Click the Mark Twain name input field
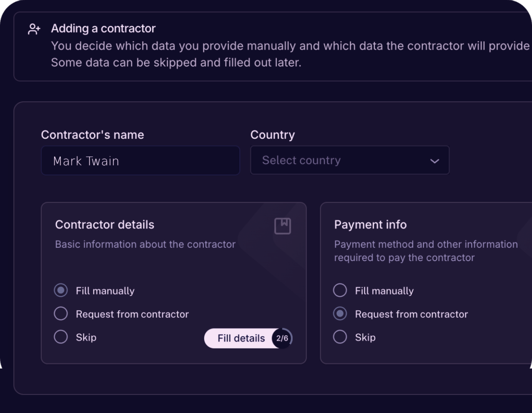The height and width of the screenshot is (413, 532). click(140, 161)
